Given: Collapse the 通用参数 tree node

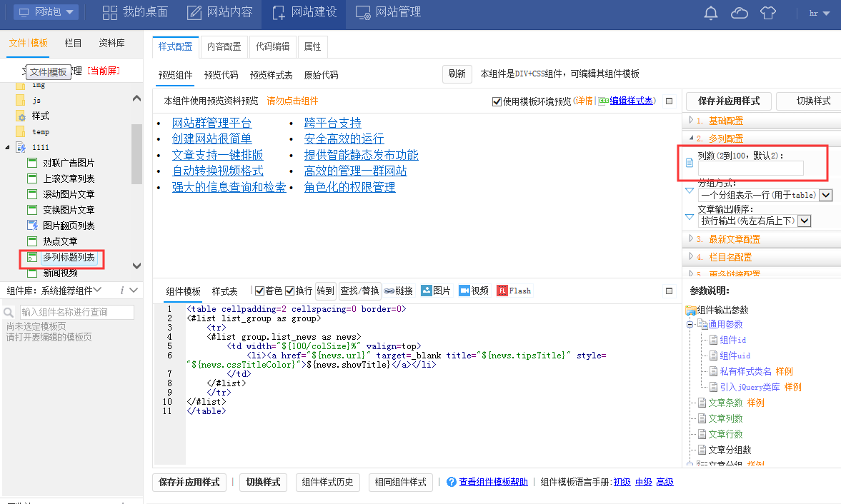Looking at the screenshot, I should [690, 325].
